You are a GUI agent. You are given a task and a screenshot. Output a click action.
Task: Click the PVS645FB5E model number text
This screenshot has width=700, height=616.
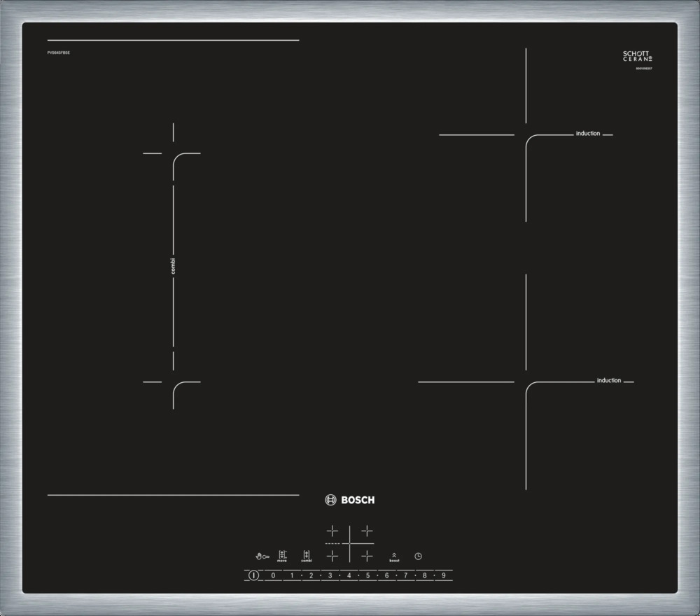(x=59, y=52)
